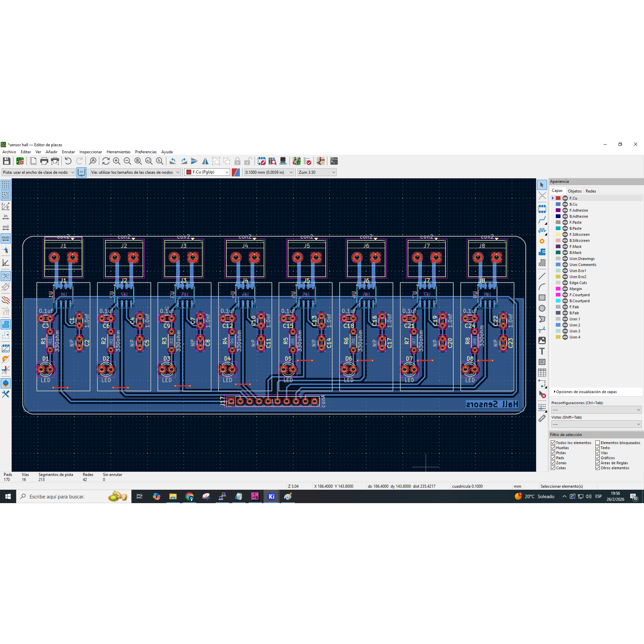Open the Zum 3.50 zoom dropdown

[317, 172]
